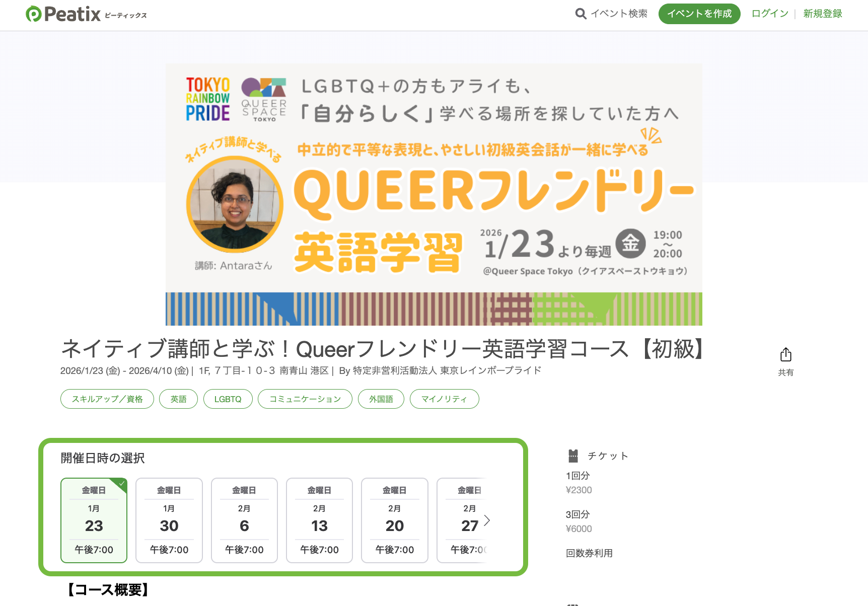This screenshot has height=606, width=868.
Task: Open the event banner image
Action: click(434, 194)
